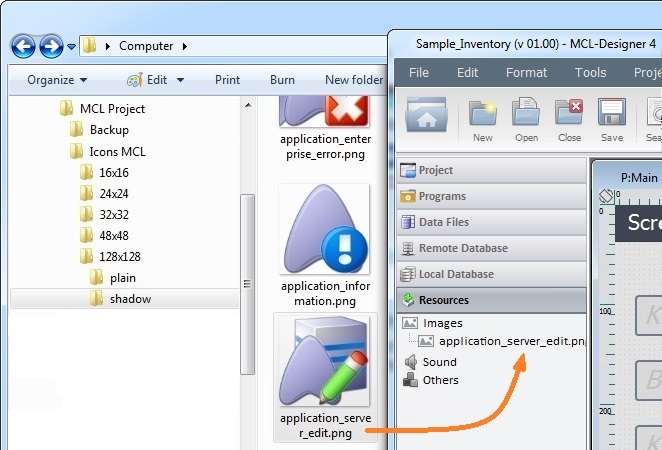Click the Explorer Back navigation arrow
The width and height of the screenshot is (662, 450).
[x=24, y=46]
